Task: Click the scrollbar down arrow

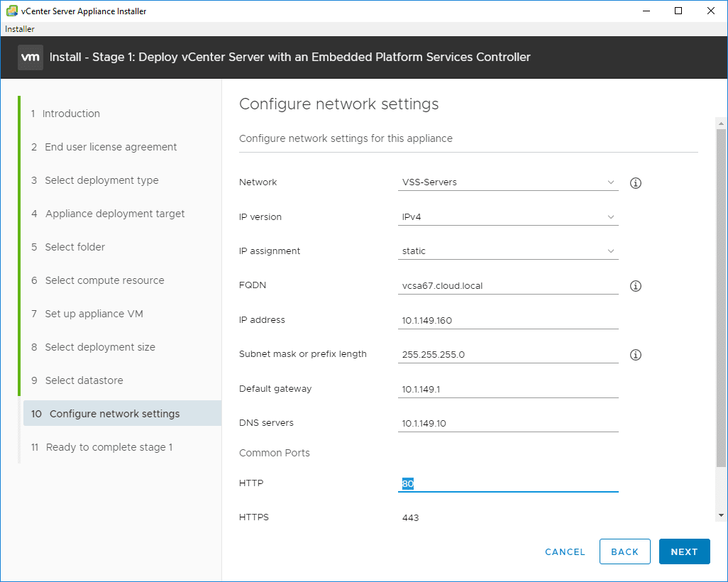Action: [721, 515]
